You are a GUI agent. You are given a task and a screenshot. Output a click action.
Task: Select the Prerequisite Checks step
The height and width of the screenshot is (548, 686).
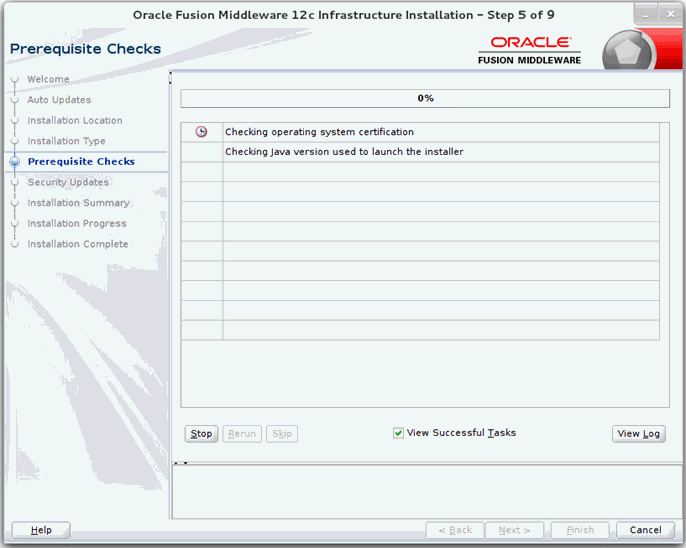coord(81,161)
